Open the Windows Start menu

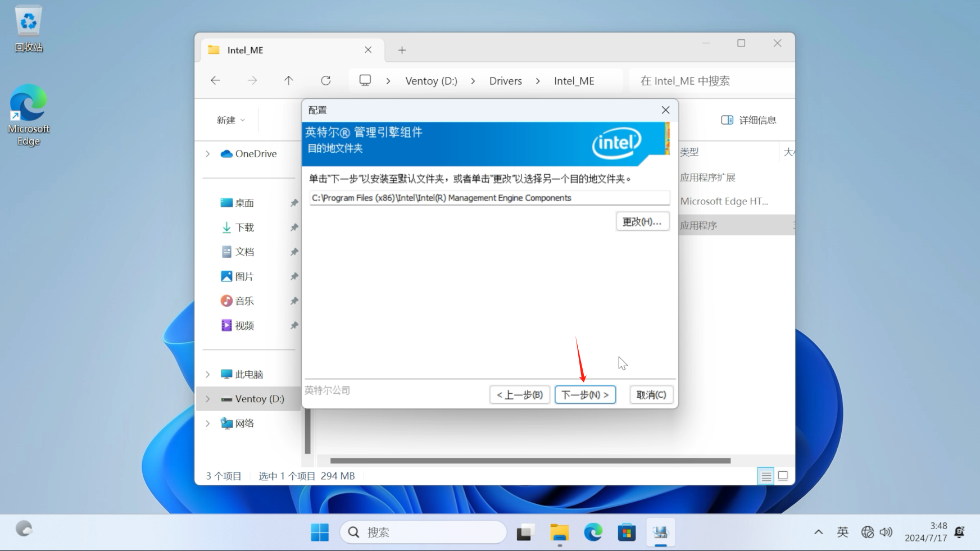[x=320, y=532]
